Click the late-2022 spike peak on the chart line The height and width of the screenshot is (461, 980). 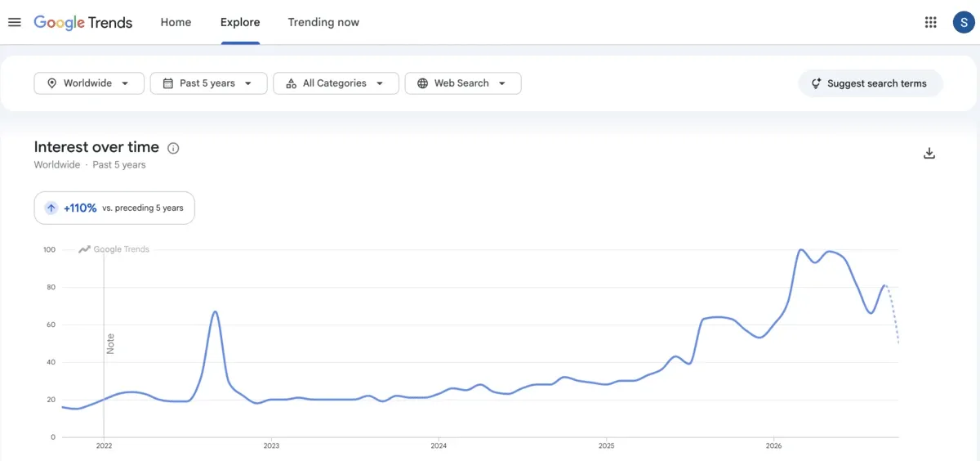tap(214, 311)
